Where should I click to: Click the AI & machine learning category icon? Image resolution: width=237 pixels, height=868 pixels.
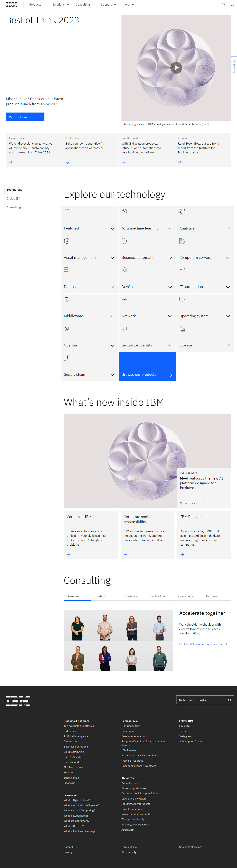tap(124, 212)
